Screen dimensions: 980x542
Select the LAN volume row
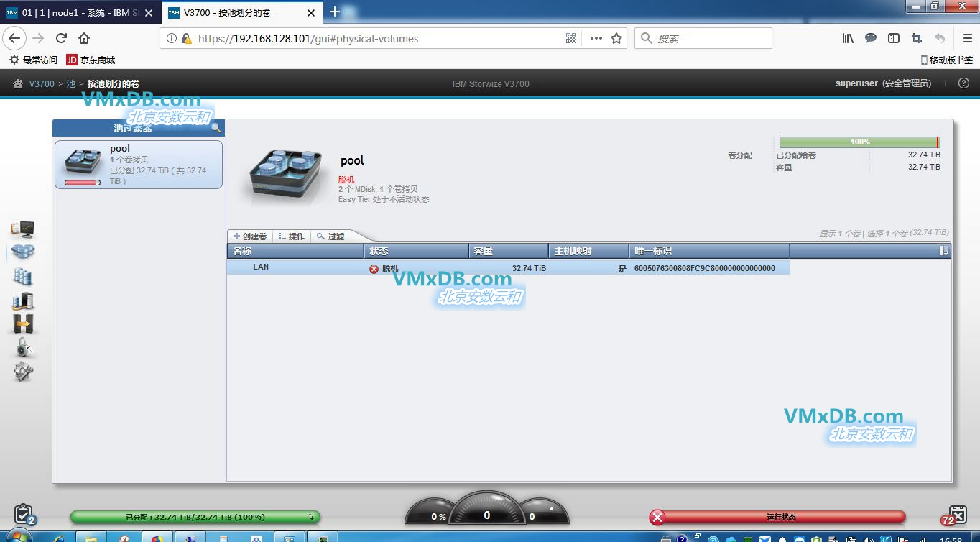[508, 267]
